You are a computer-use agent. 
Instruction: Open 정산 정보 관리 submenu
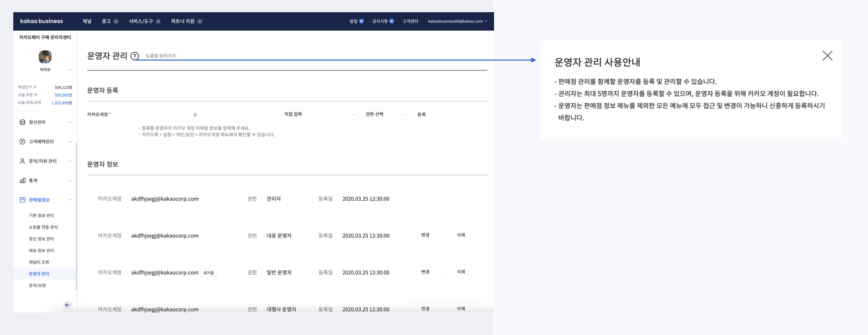point(41,239)
